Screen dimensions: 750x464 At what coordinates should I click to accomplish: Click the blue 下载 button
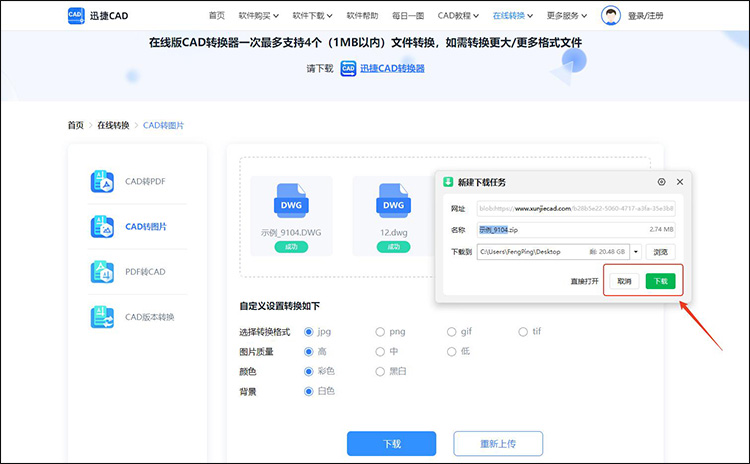pyautogui.click(x=391, y=443)
